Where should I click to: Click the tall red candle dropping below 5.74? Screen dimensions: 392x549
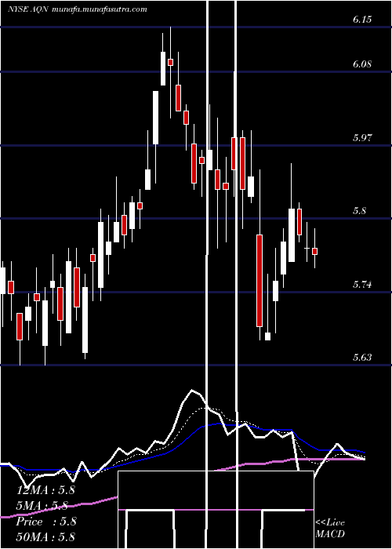(260, 281)
